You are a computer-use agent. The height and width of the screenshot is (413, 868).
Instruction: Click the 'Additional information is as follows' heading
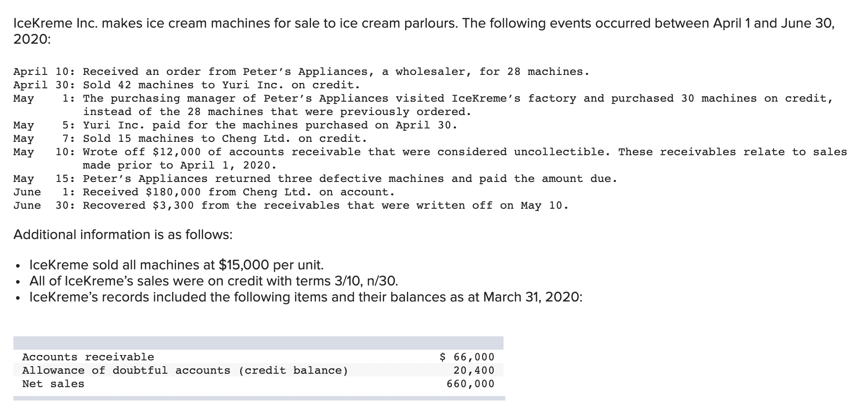tap(123, 235)
